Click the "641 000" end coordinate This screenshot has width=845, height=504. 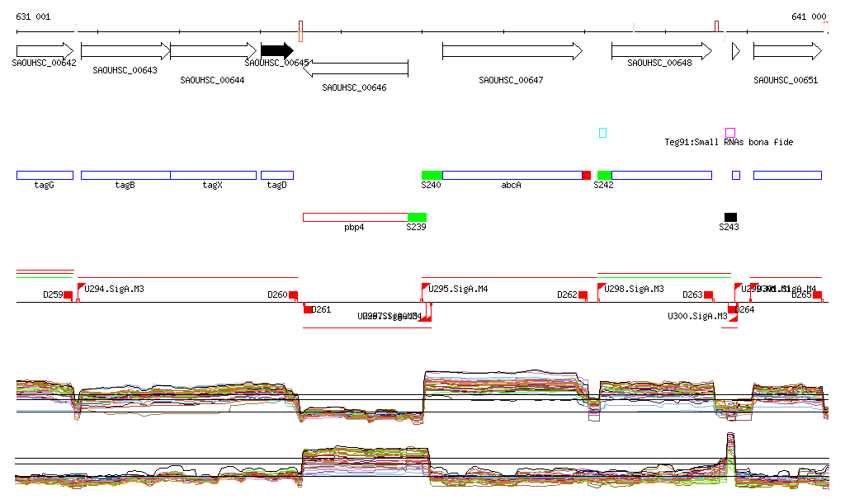click(x=809, y=16)
